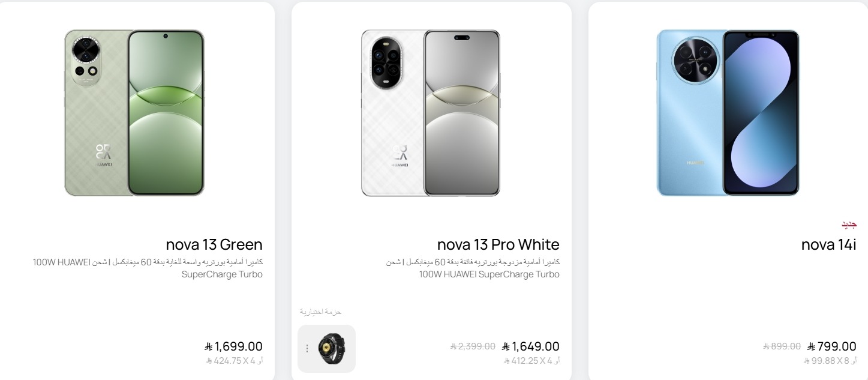Open the three-dot menu beside the watch bundle

[307, 348]
